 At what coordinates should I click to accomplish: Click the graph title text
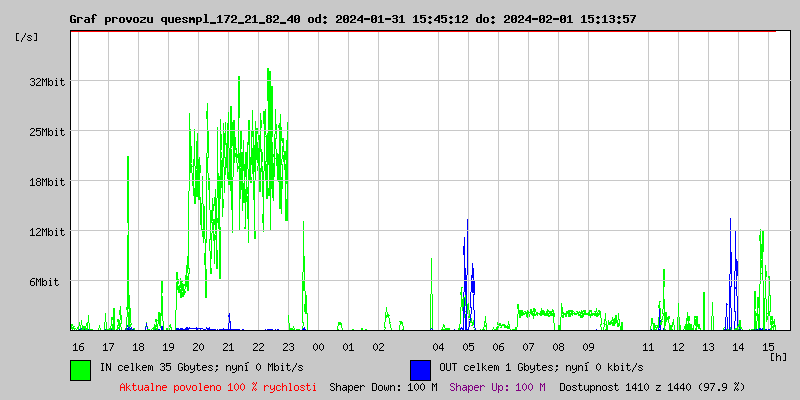pos(352,19)
